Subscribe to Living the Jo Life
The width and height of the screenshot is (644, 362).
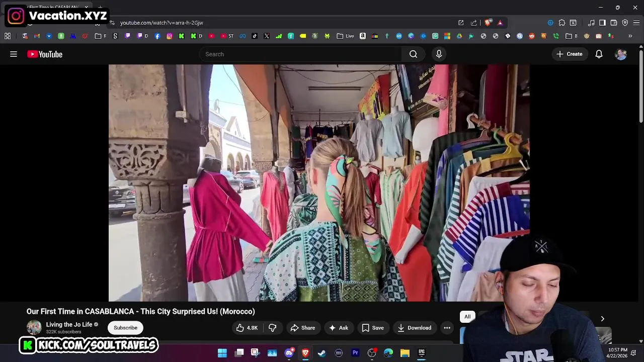125,328
